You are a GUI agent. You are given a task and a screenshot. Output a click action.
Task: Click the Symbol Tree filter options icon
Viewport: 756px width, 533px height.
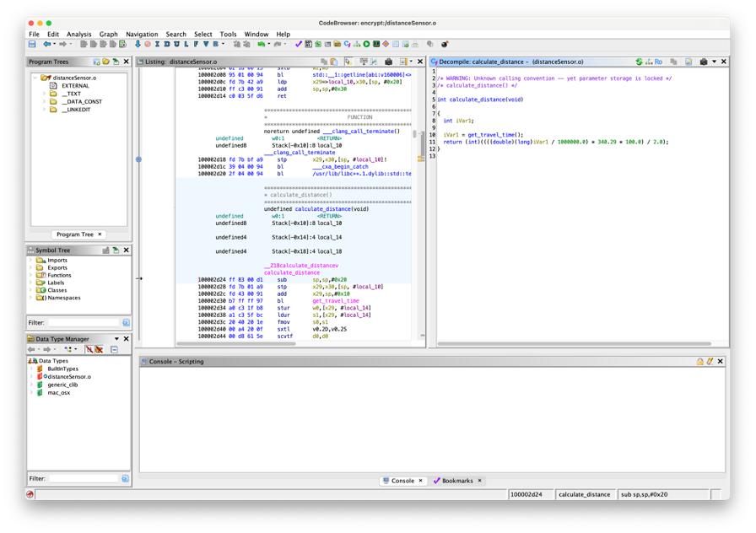click(x=126, y=322)
